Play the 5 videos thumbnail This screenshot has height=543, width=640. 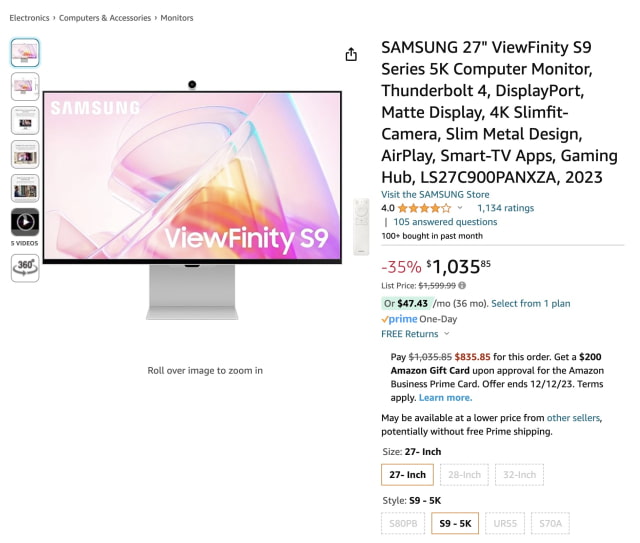click(x=25, y=222)
